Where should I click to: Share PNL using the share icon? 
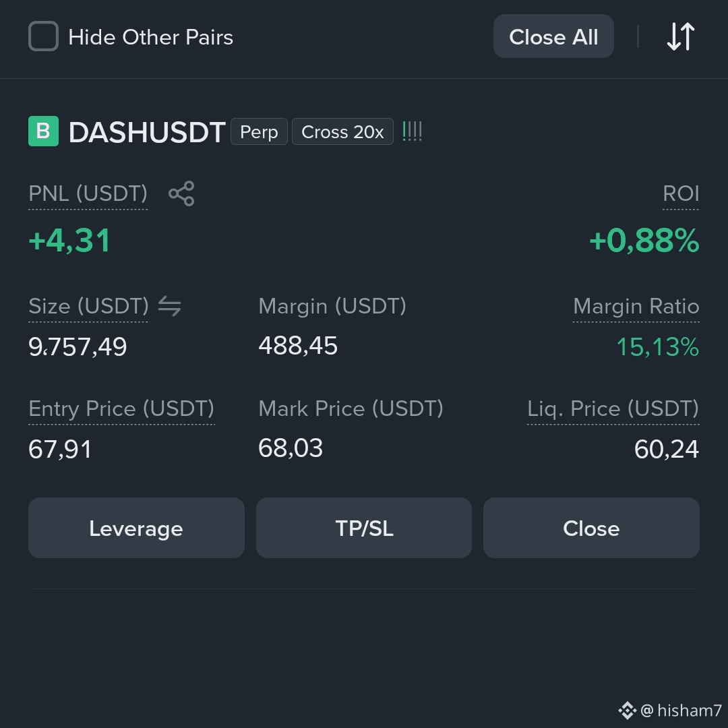(x=181, y=193)
